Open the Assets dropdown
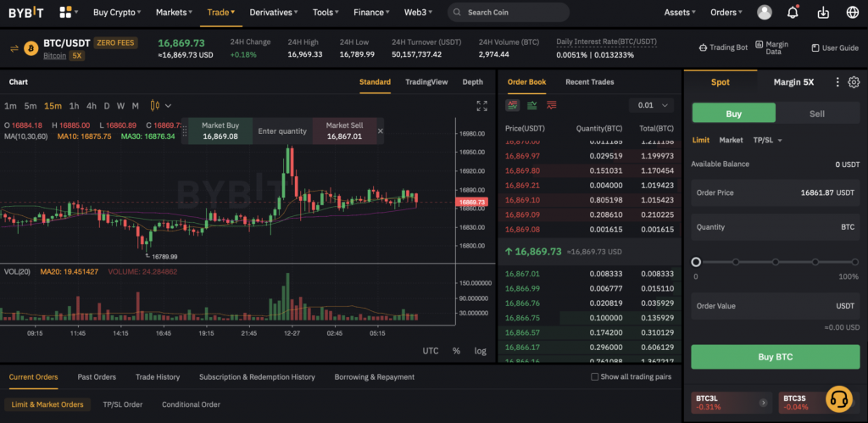The width and height of the screenshot is (868, 423). (680, 12)
